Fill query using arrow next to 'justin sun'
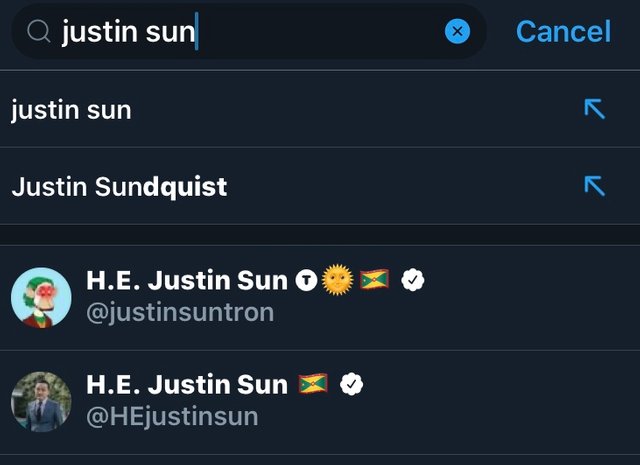The width and height of the screenshot is (640, 465). (x=595, y=109)
